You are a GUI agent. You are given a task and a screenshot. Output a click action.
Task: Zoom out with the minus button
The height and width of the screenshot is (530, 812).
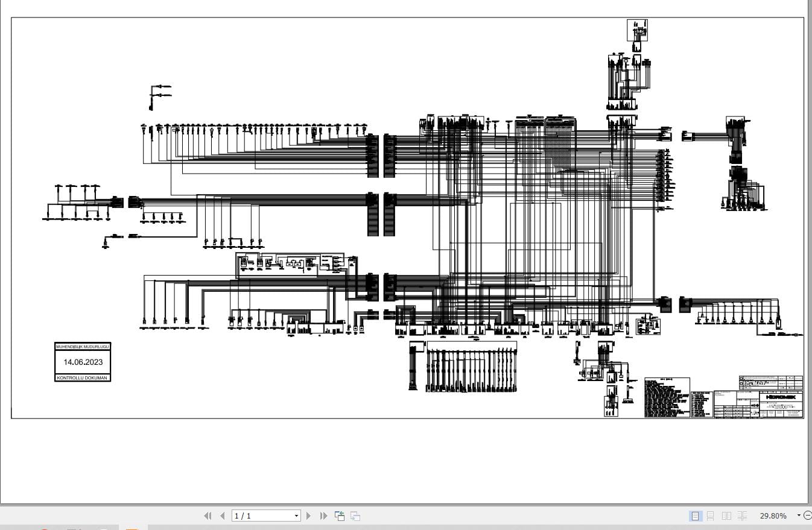pos(808,516)
